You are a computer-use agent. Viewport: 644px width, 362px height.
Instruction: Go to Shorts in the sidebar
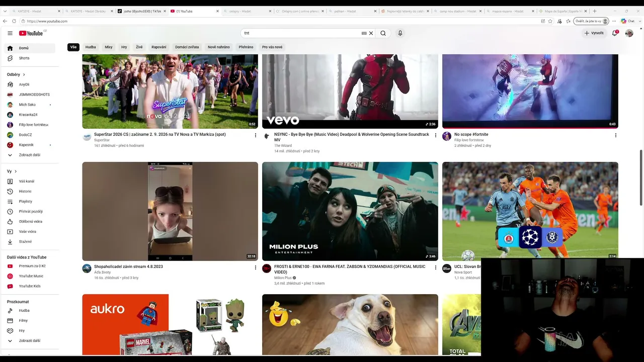click(x=31, y=58)
